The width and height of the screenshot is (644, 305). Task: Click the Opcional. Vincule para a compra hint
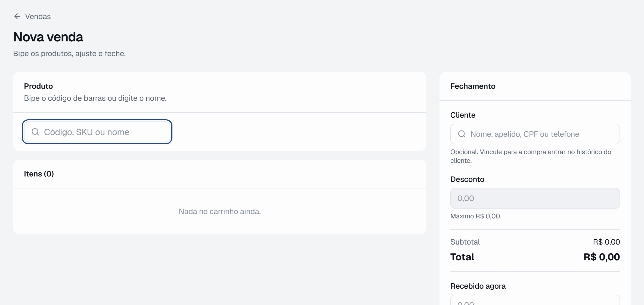click(x=531, y=156)
